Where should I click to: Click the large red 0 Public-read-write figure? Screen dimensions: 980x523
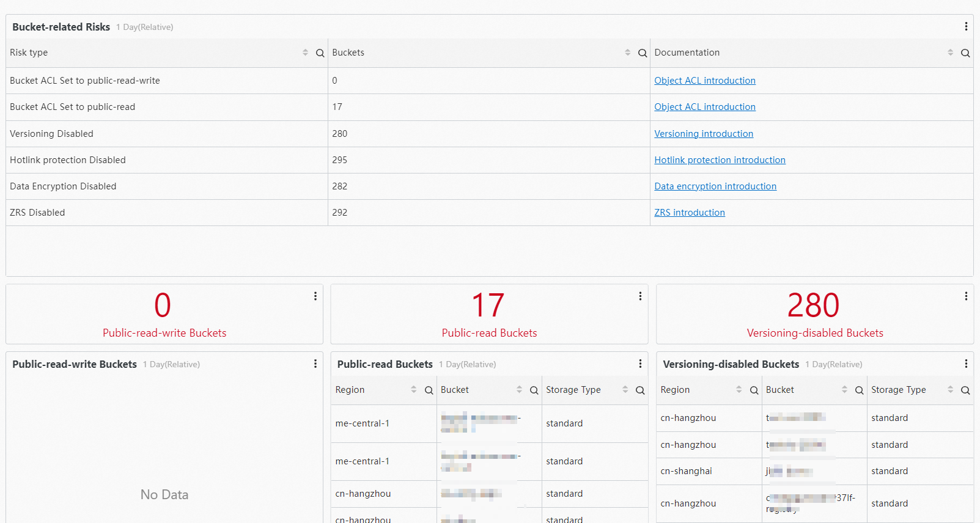[163, 305]
